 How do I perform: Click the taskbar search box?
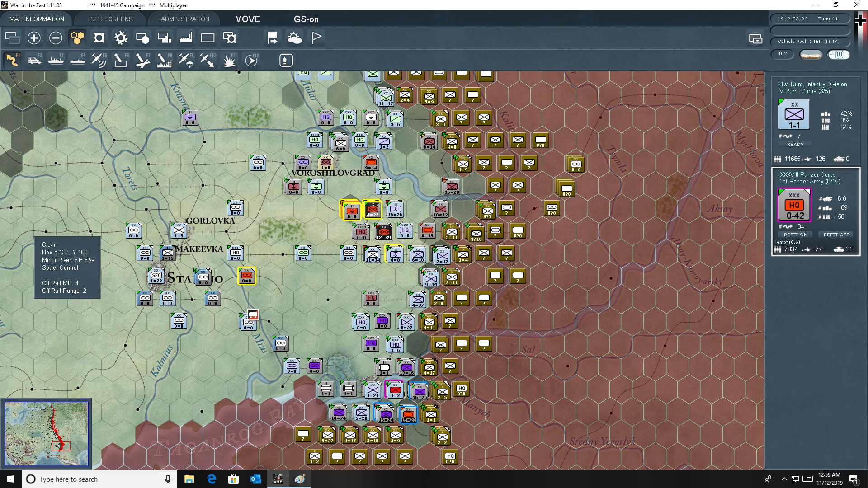click(99, 479)
